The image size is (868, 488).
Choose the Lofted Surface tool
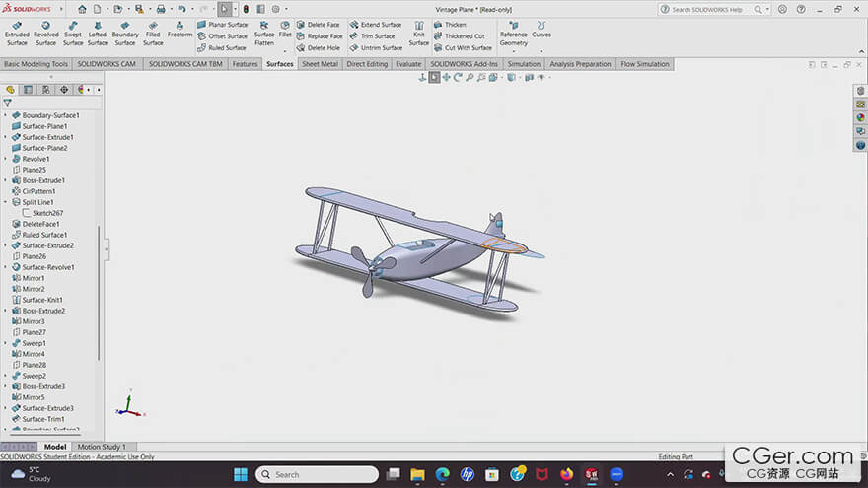click(x=98, y=33)
